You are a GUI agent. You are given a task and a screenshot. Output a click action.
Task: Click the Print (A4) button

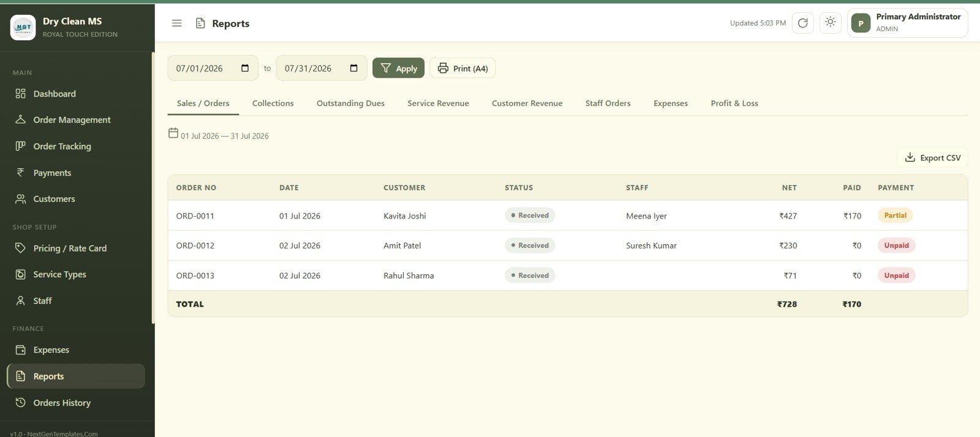point(462,68)
